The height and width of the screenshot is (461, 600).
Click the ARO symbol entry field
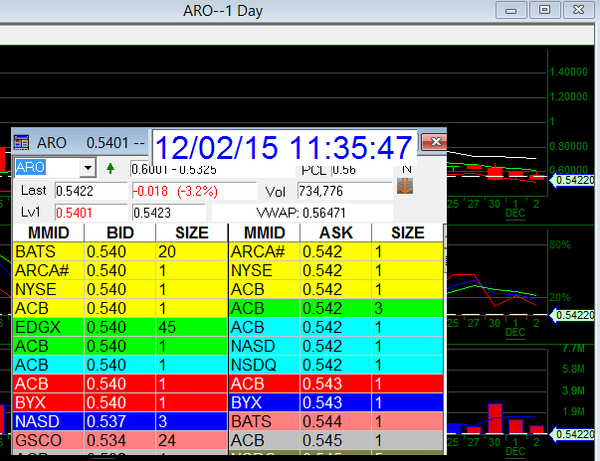[46, 168]
